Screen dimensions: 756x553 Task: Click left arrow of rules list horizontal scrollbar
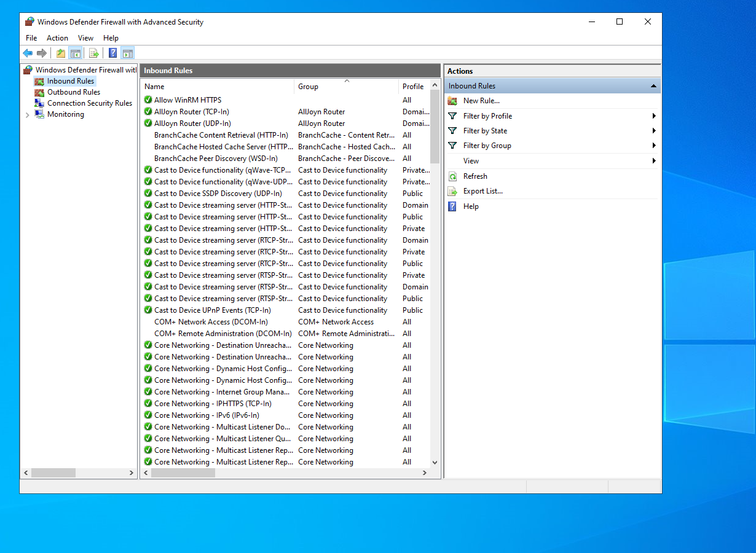click(146, 473)
